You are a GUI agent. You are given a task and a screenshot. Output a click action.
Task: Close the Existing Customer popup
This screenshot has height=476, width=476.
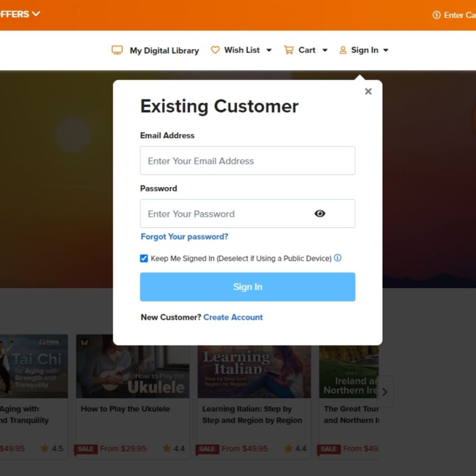368,92
